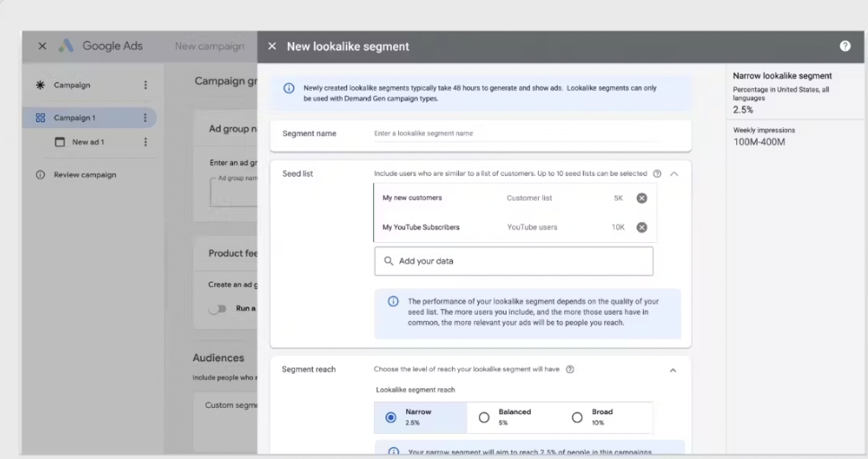Click the Segment name input field
Screen dimensions: 868x459
(518, 134)
